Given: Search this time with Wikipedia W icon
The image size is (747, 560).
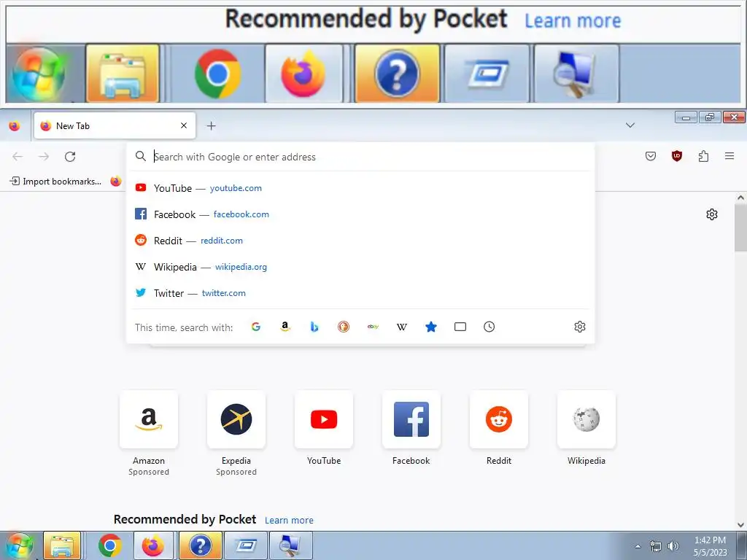Looking at the screenshot, I should tap(402, 327).
